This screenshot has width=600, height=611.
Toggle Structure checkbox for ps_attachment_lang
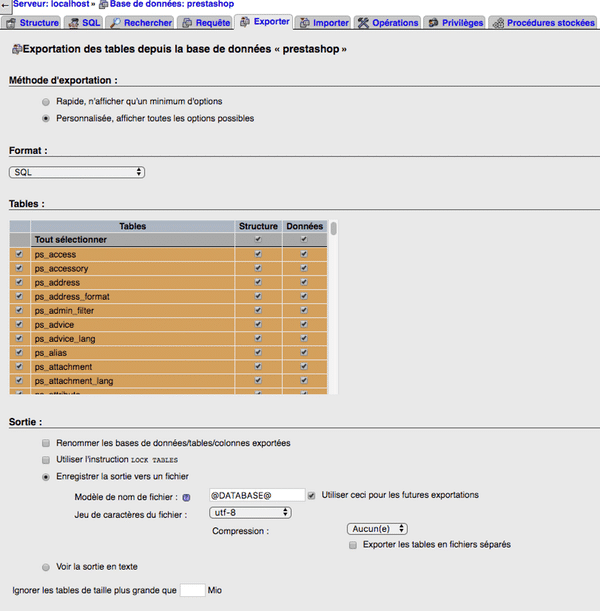coord(258,380)
